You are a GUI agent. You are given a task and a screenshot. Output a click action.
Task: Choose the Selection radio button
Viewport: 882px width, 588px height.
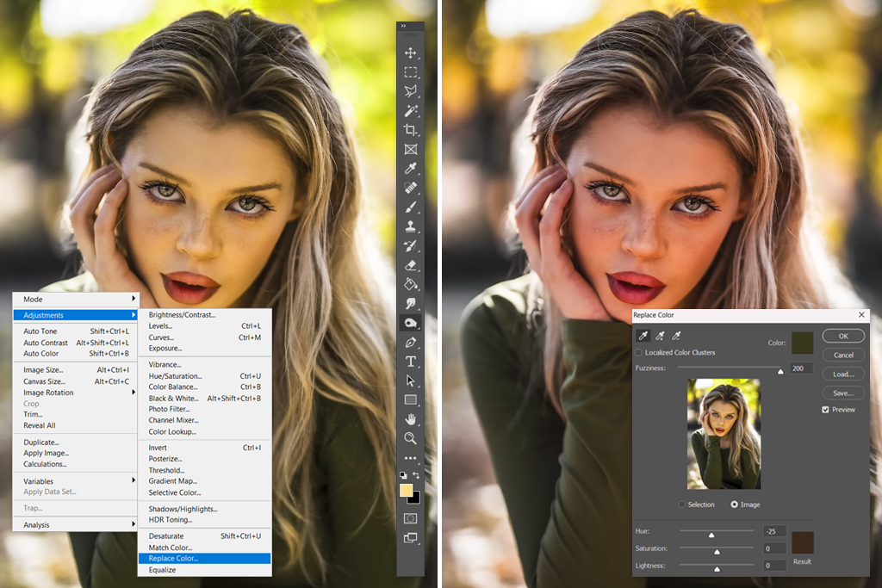[x=682, y=504]
